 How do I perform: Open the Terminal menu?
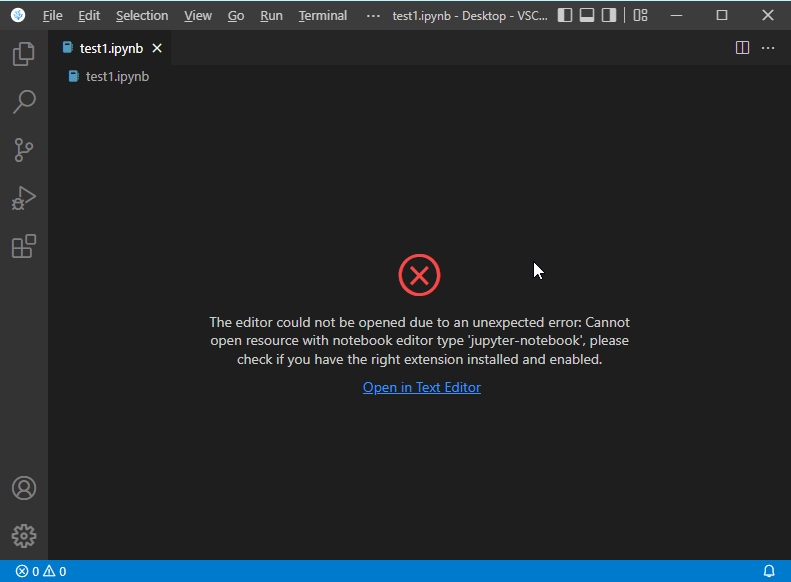click(x=323, y=16)
